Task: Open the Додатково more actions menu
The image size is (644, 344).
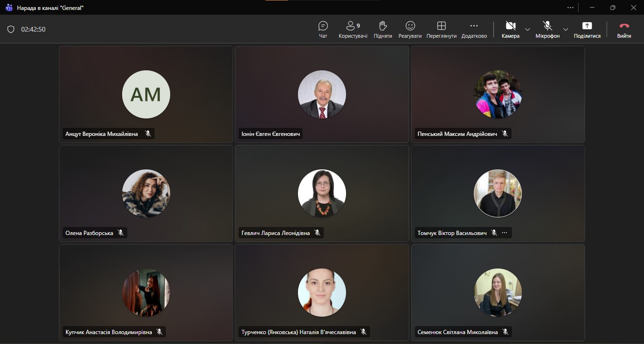Action: (x=474, y=29)
